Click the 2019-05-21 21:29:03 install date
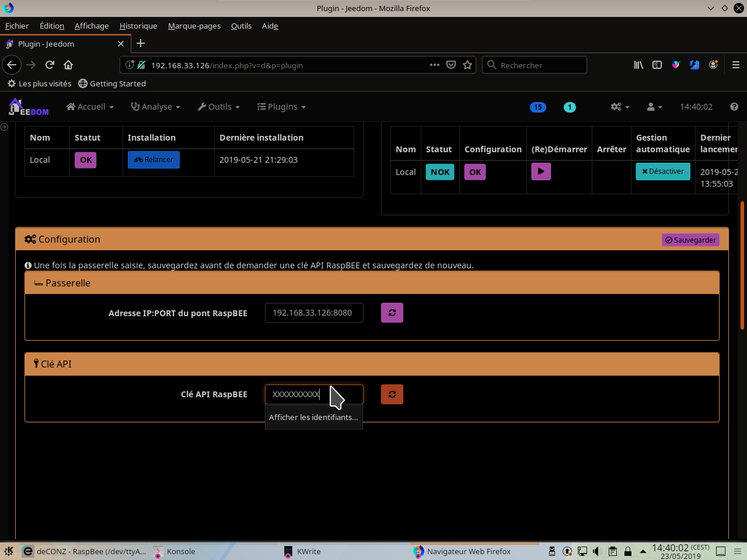 tap(259, 160)
